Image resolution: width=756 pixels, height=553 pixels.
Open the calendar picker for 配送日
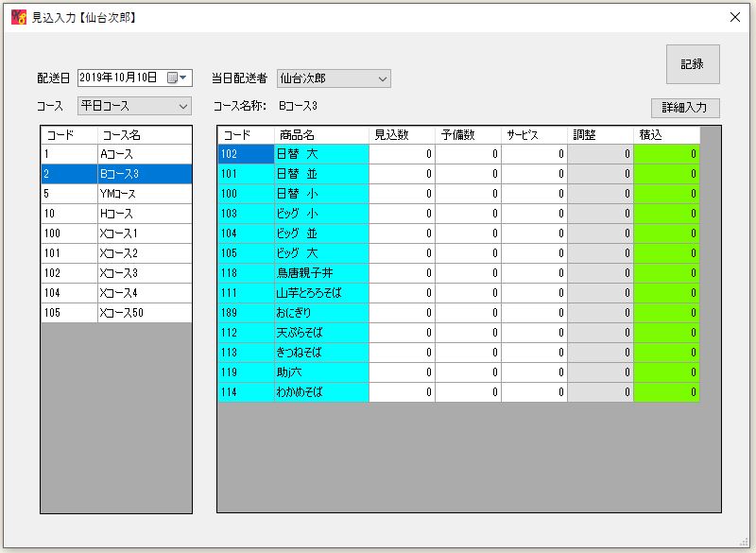tap(178, 78)
